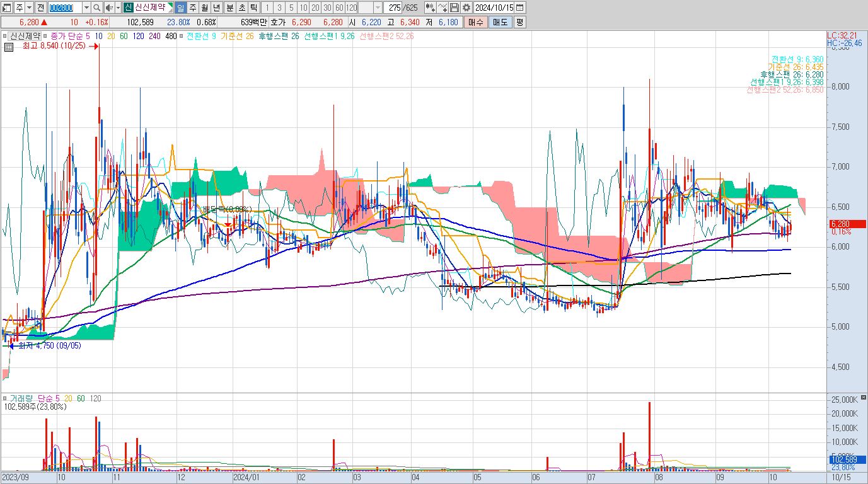The image size is (868, 484).
Task: Expand the chart type dropdown next to 주
Action: coord(29,8)
